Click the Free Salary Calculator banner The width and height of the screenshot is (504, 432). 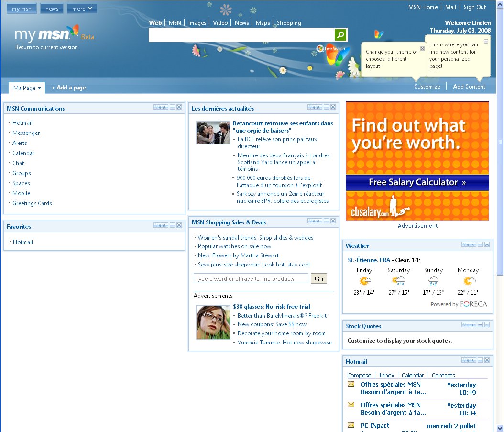coord(417,182)
